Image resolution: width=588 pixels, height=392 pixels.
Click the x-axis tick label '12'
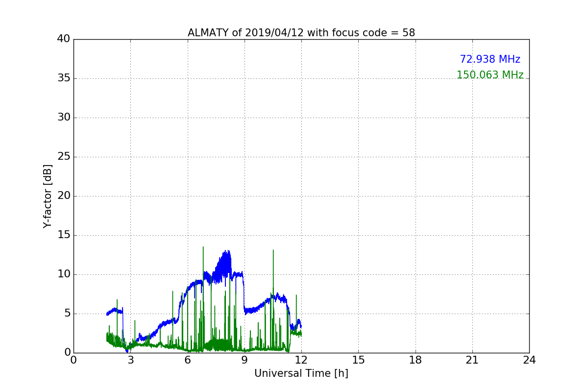301,360
